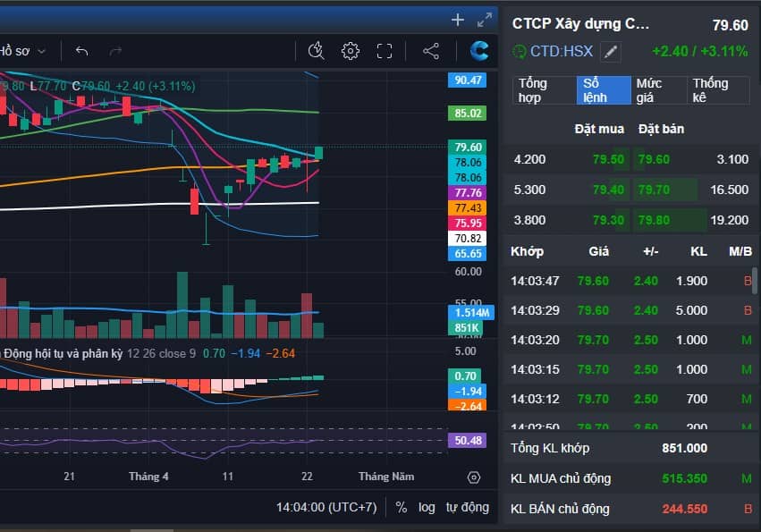Click the CTD:HSX ticker link
Viewport: 761px width, 532px height.
point(561,52)
